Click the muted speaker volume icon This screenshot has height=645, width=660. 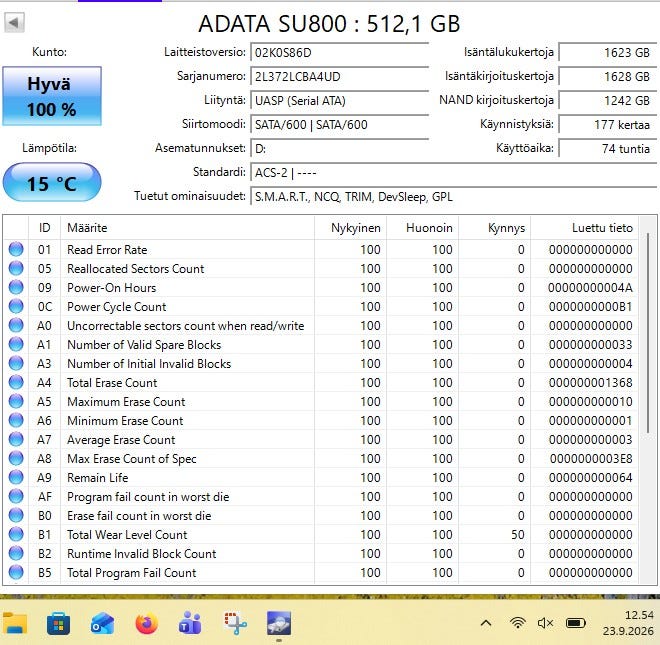(x=545, y=623)
